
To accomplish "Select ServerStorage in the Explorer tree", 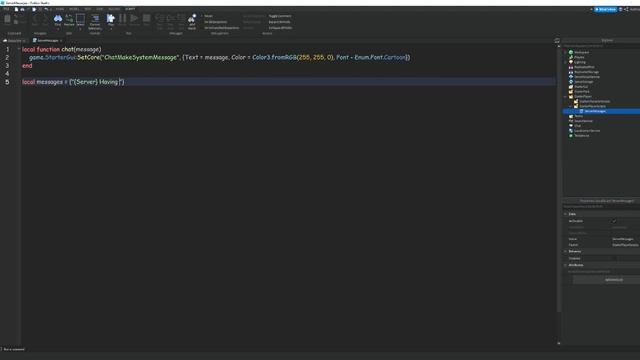I will [584, 82].
